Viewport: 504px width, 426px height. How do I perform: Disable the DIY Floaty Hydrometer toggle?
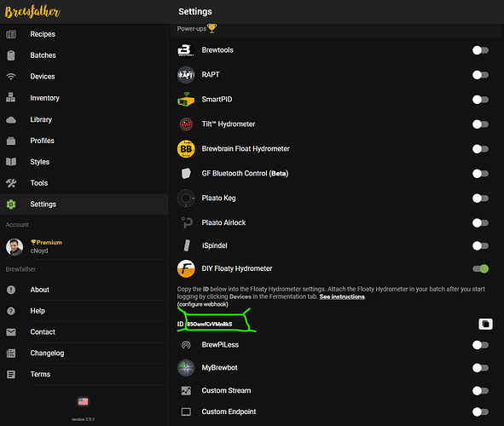coord(480,268)
